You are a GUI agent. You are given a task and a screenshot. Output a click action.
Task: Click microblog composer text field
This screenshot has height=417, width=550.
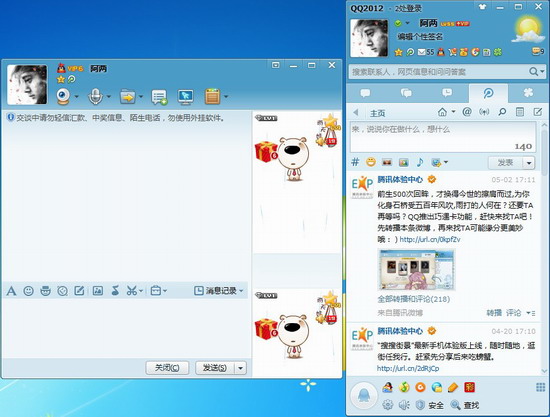pos(443,137)
